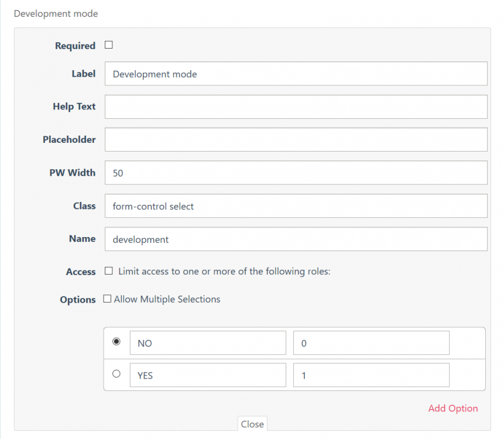This screenshot has height=439, width=504.
Task: Click the 'Development mode' heading above the panel
Action: pos(56,13)
